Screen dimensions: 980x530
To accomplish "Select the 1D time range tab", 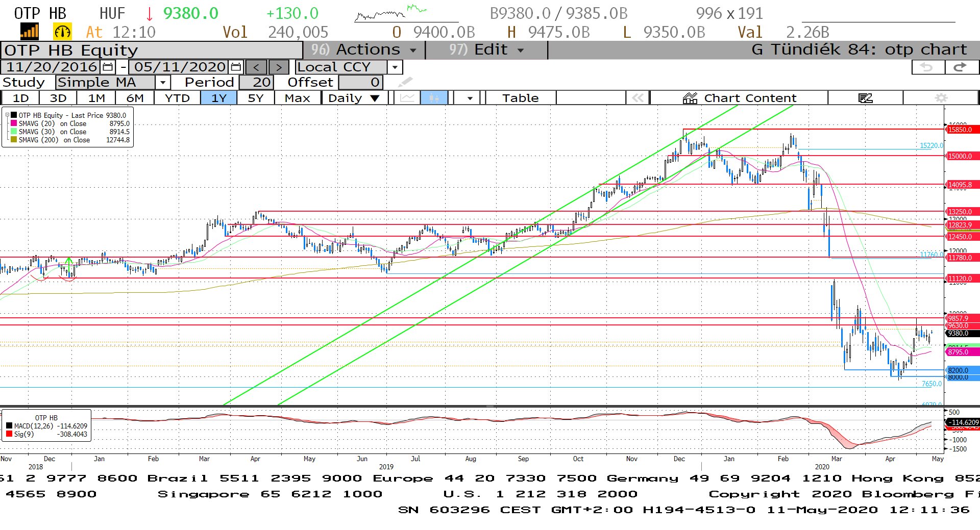I will [x=20, y=98].
